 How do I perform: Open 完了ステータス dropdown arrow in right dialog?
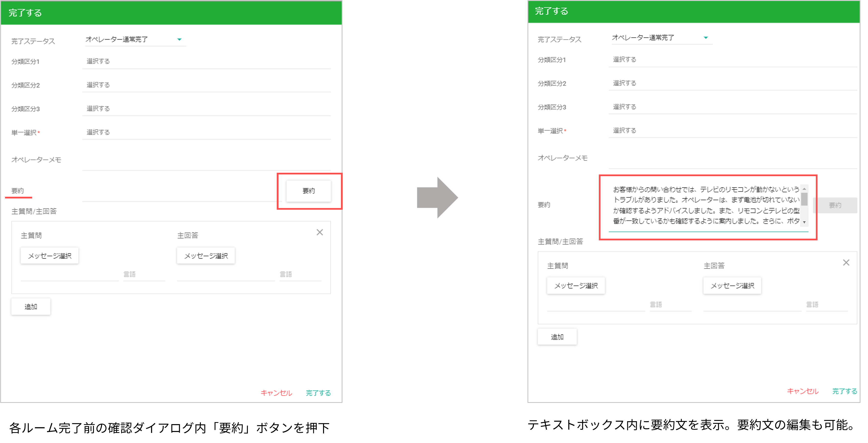coord(706,38)
